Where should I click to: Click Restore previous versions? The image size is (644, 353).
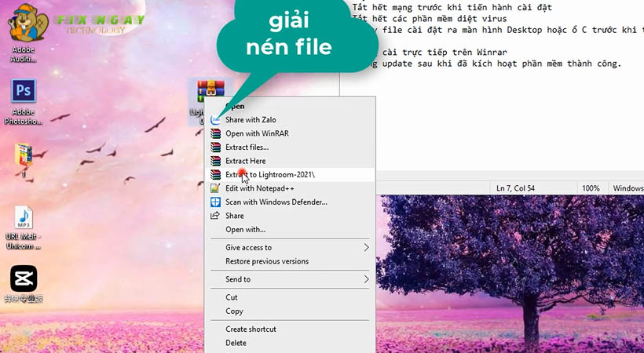point(266,261)
